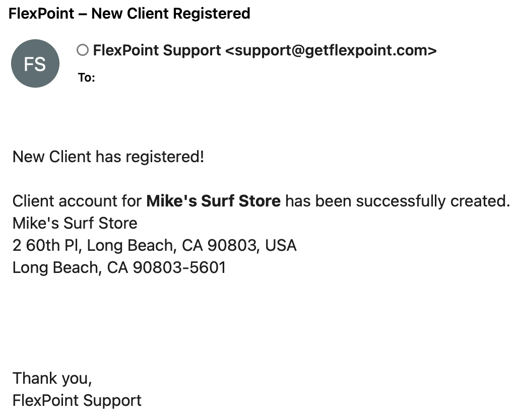517x420 pixels.
Task: Click the "New Client has registered!" line
Action: pyautogui.click(x=108, y=157)
